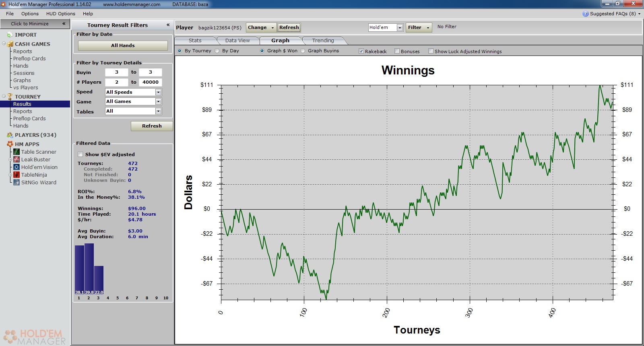This screenshot has height=346, width=644.
Task: Click the Import icon in sidebar
Action: point(10,35)
